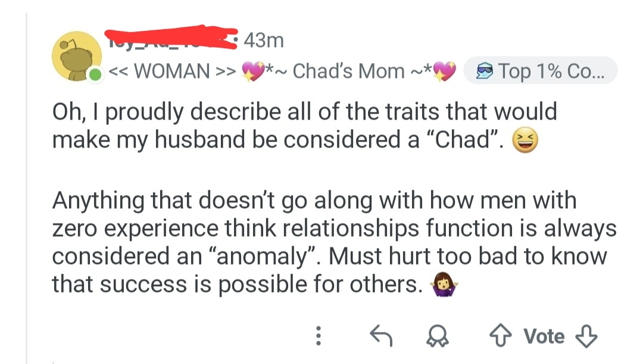The width and height of the screenshot is (643, 364).
Task: Click the green online status dot
Action: click(93, 75)
